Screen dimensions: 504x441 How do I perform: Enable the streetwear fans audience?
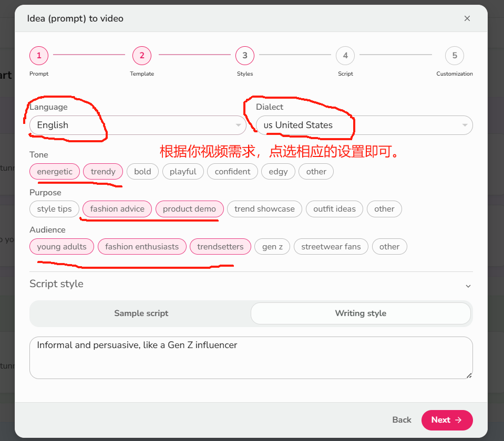331,246
